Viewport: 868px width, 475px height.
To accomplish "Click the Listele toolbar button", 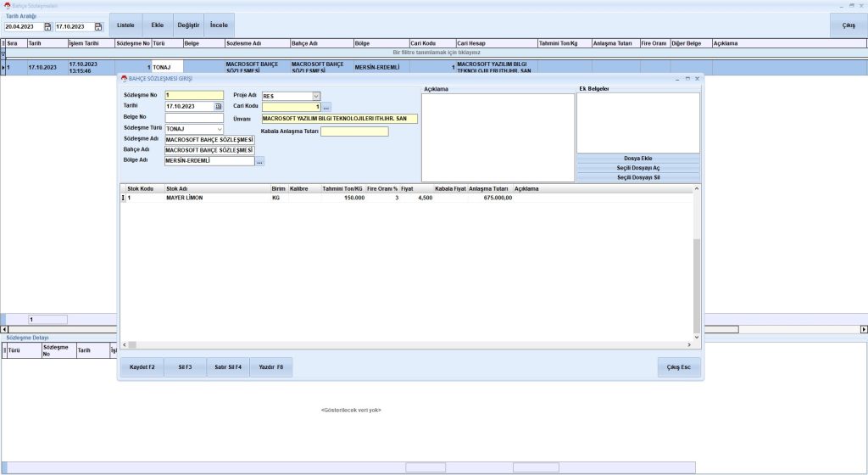I will pyautogui.click(x=125, y=25).
